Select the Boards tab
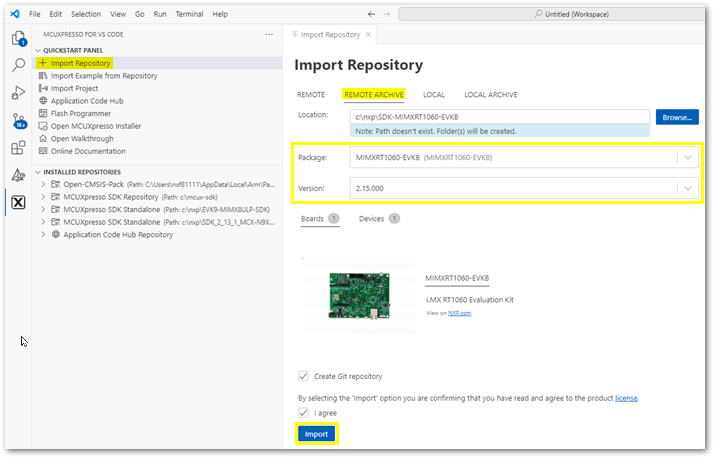The image size is (714, 458). [320, 219]
